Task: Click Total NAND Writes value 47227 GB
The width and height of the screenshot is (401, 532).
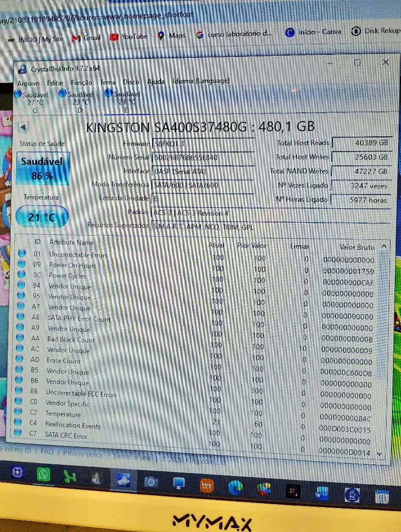Action: tap(362, 171)
